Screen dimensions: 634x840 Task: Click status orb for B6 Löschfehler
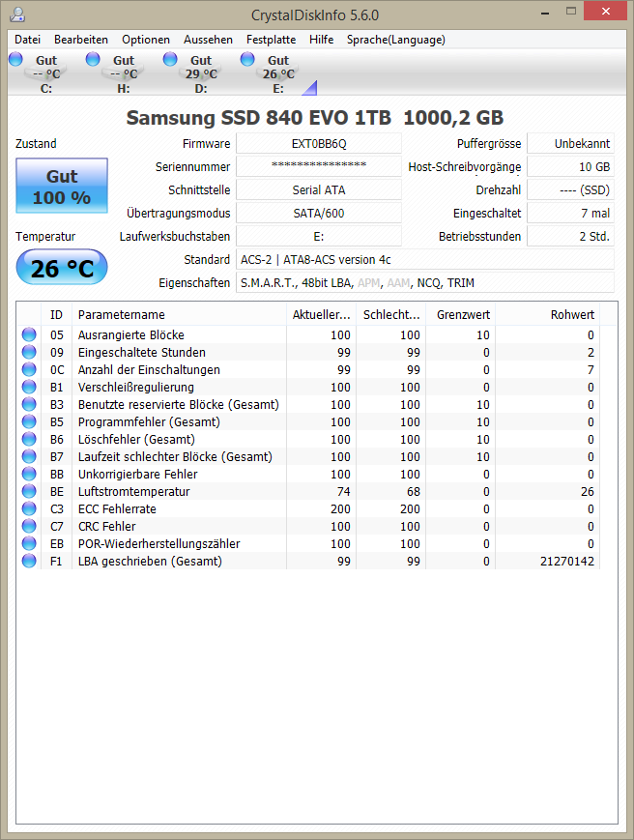pyautogui.click(x=29, y=439)
